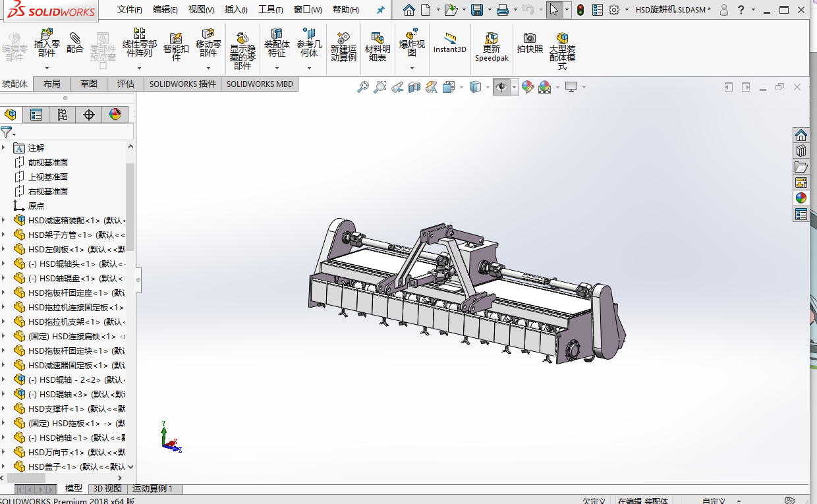
Task: Open the FeatureManager design tree tab
Action: (11, 115)
